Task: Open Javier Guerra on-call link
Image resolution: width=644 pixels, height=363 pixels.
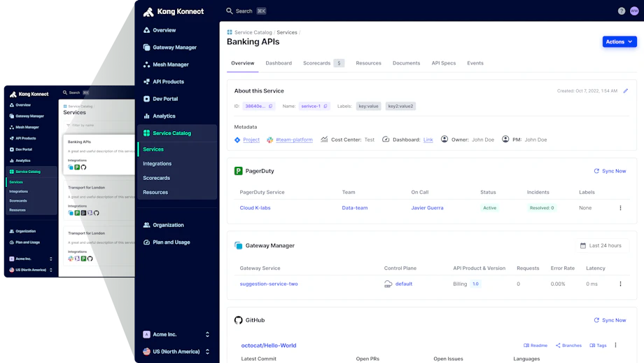Action: click(x=427, y=208)
